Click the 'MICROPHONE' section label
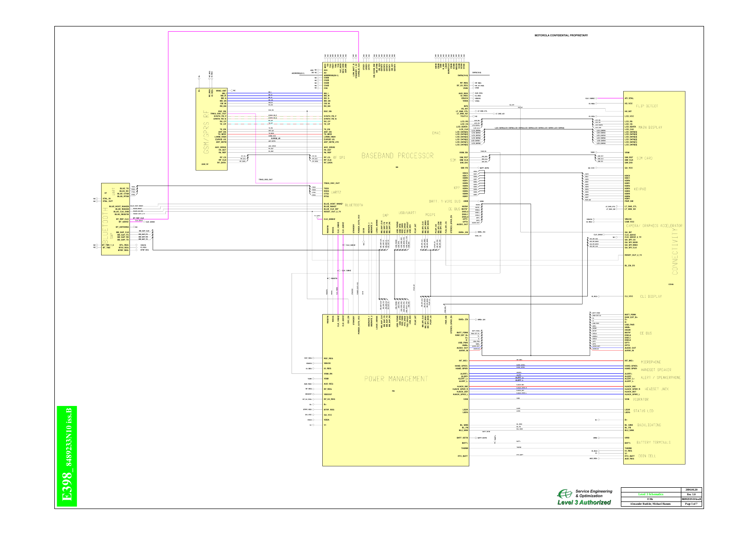This screenshot has height=535, width=756. pyautogui.click(x=651, y=362)
